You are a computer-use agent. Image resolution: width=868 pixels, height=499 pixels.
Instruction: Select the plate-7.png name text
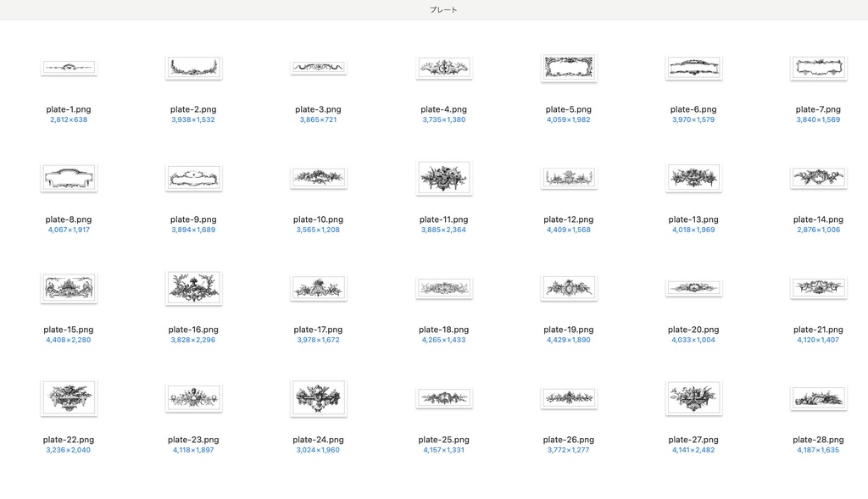(x=818, y=109)
